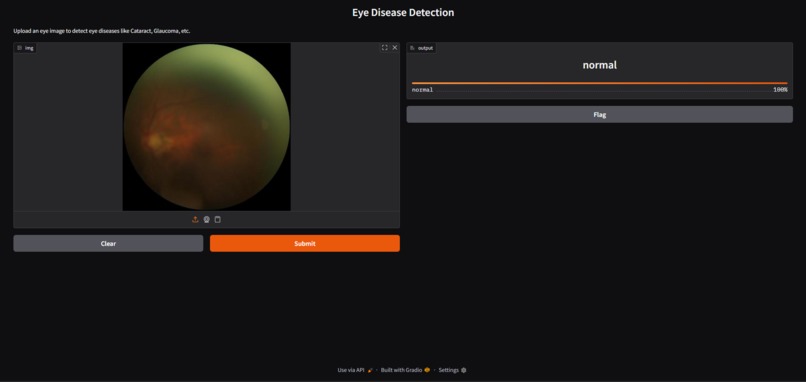Click the 'output' panel label
The width and height of the screenshot is (806, 382).
(422, 48)
